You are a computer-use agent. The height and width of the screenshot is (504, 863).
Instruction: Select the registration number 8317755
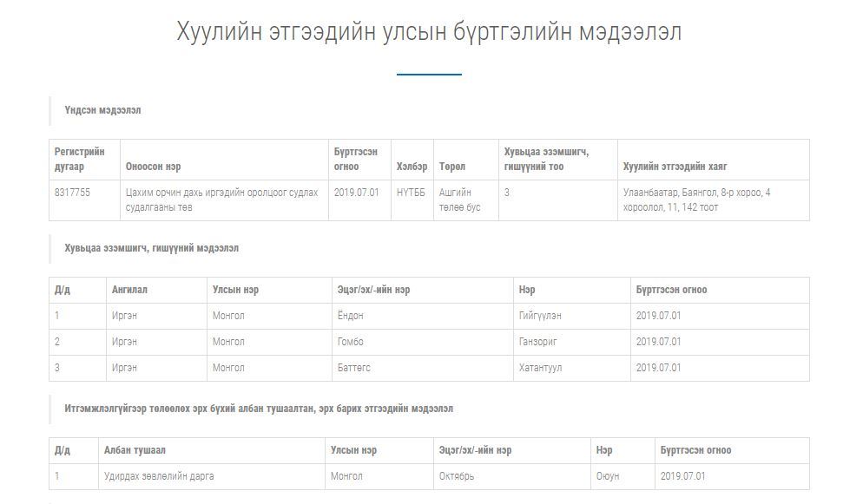[x=72, y=193]
